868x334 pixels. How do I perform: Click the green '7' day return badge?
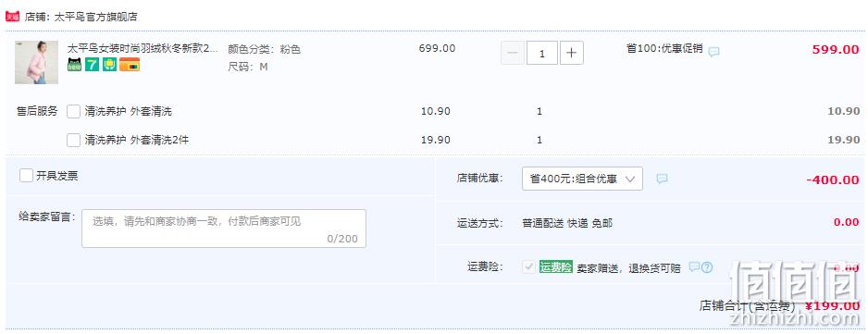tap(92, 65)
